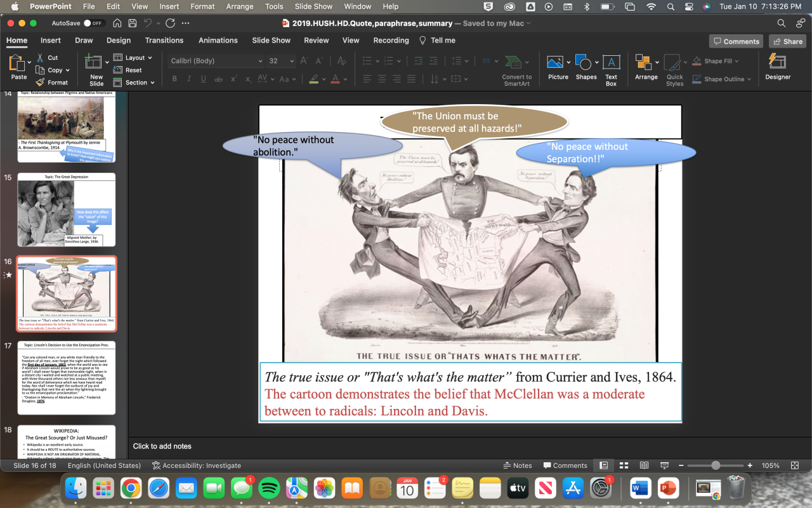This screenshot has height=508, width=812.
Task: Click the Share button
Action: pos(787,41)
